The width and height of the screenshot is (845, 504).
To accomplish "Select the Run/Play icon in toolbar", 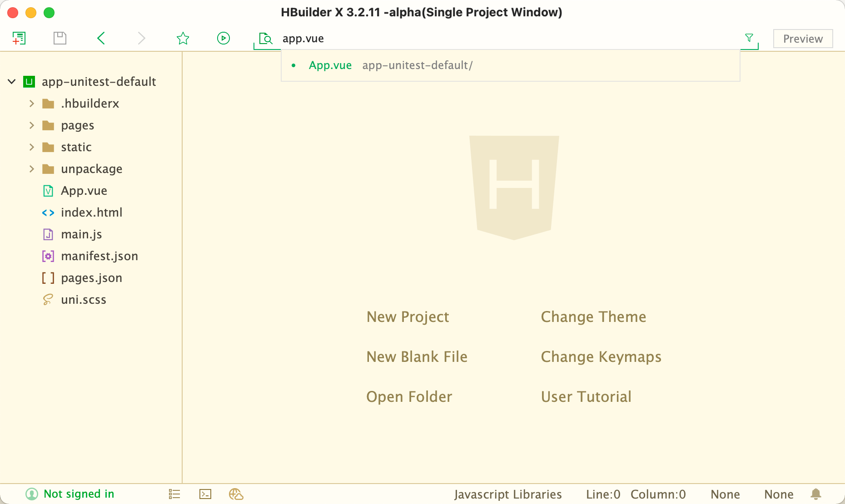I will [223, 38].
